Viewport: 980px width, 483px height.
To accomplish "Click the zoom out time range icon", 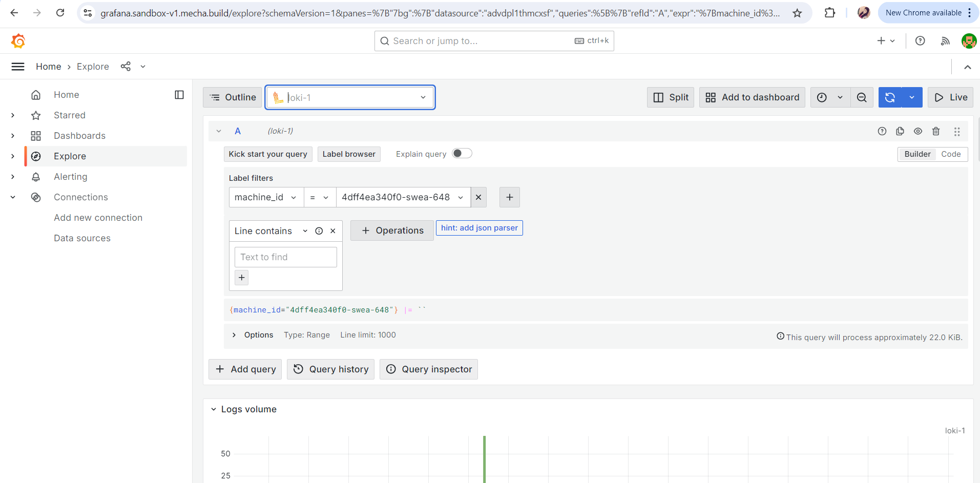I will point(862,97).
